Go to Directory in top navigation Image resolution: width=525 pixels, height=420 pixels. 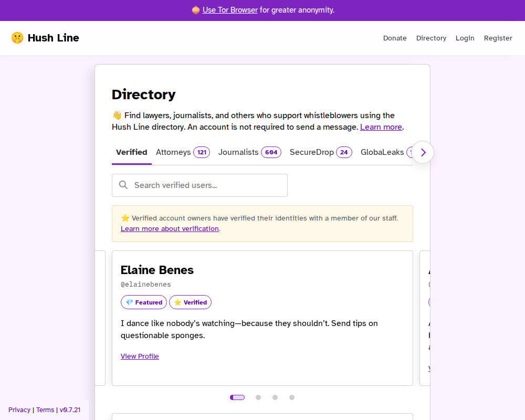click(x=431, y=38)
